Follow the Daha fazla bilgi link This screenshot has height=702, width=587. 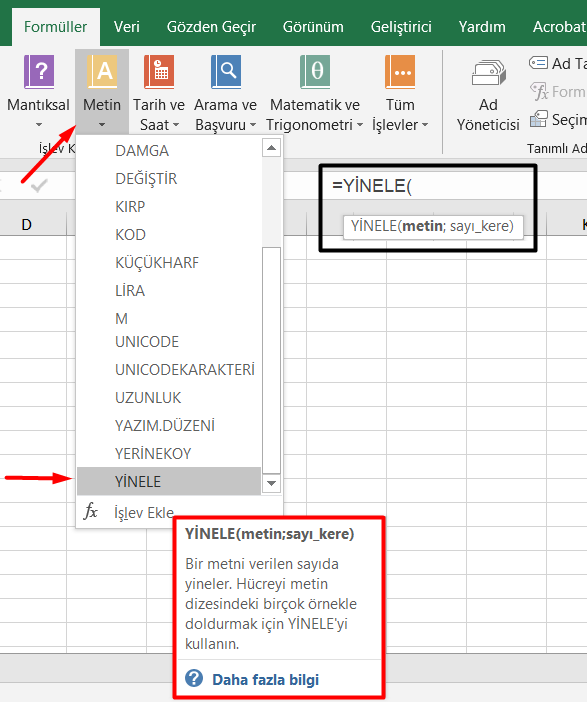pyautogui.click(x=266, y=680)
